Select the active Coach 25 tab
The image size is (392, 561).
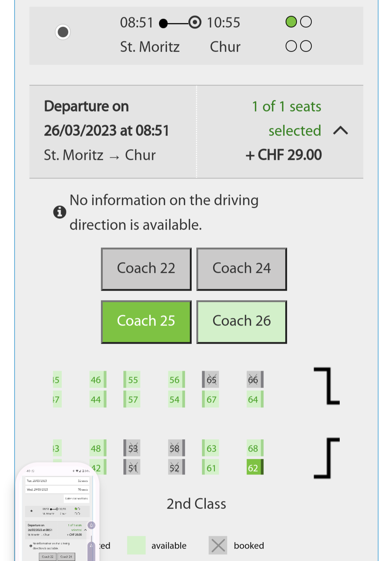[x=146, y=322]
